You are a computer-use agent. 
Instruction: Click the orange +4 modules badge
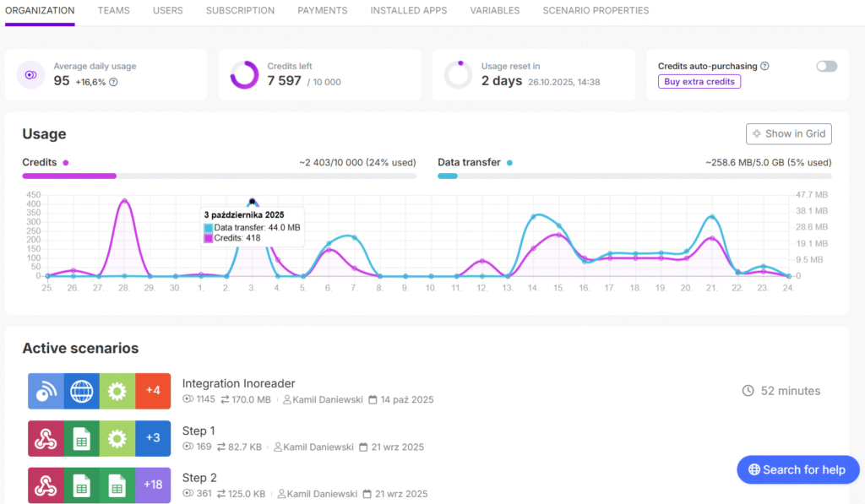(x=153, y=391)
